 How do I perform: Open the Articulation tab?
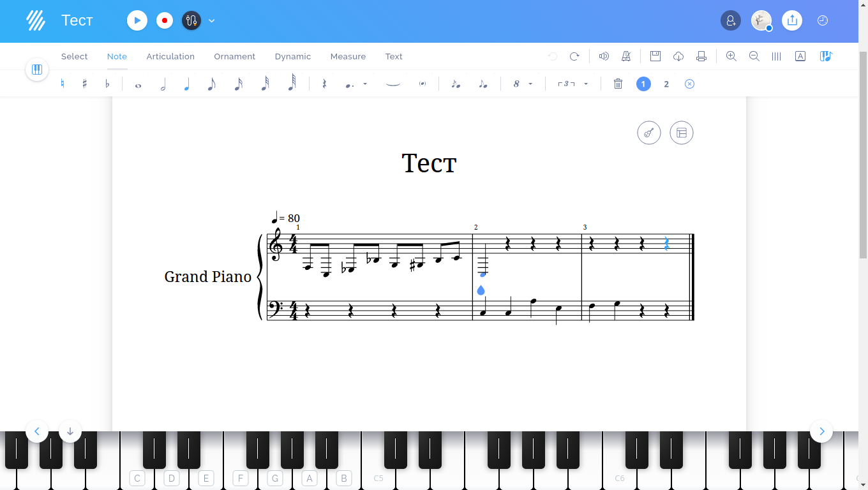click(170, 56)
